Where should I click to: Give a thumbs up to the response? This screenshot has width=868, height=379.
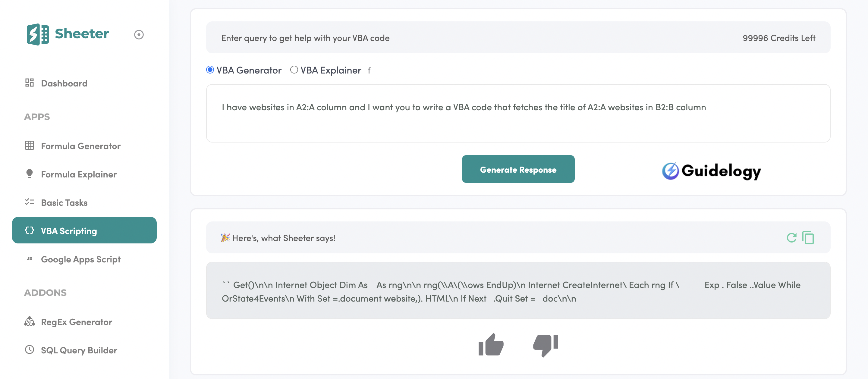[x=491, y=345]
